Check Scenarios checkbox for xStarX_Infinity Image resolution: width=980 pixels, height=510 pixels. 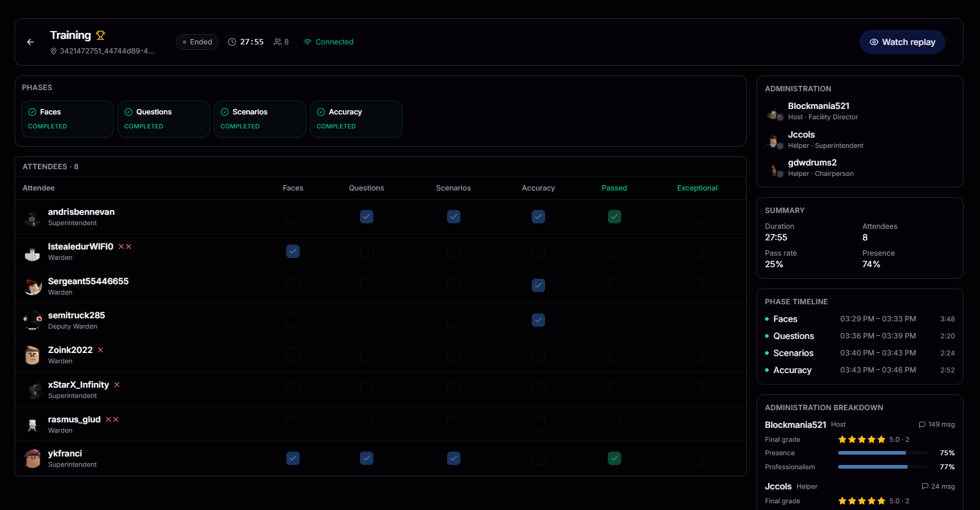point(454,389)
